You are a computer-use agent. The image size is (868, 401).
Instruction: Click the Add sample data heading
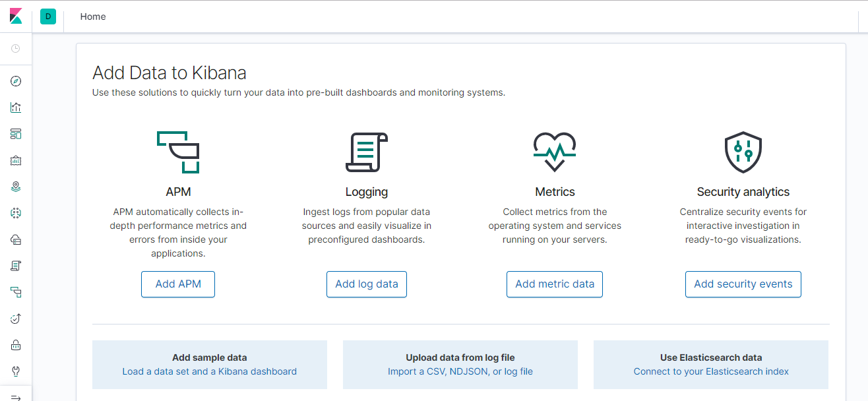(210, 357)
